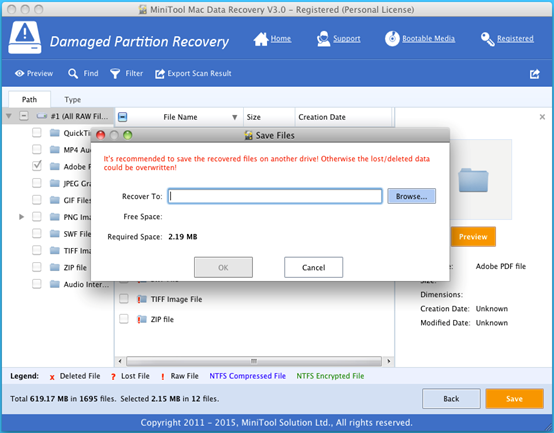Click the Audio Inter... folder icon

tap(55, 284)
